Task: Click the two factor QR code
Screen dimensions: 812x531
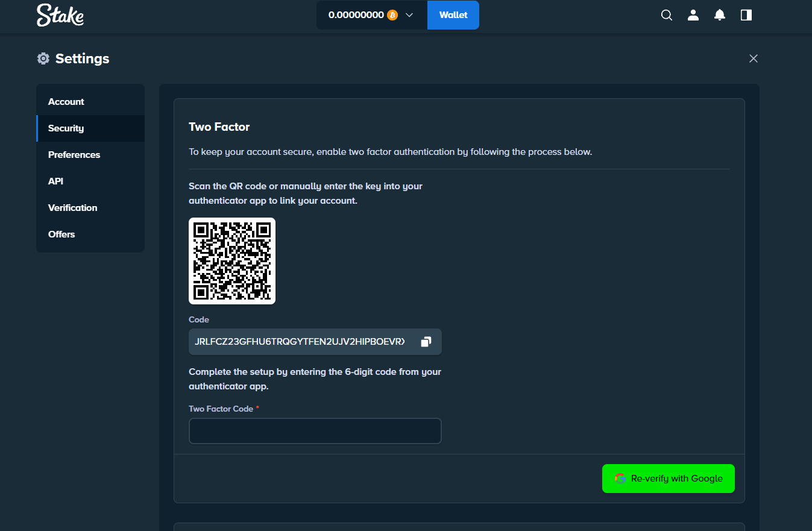Action: (231, 260)
